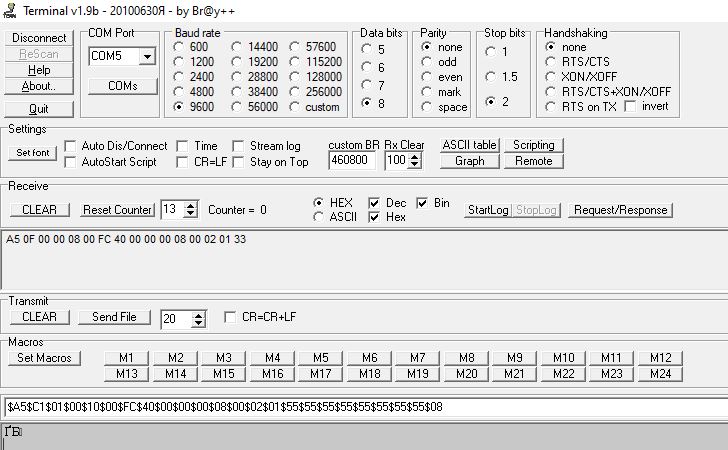Uncheck the Dec checkbox
The height and width of the screenshot is (450, 728).
coord(374,203)
